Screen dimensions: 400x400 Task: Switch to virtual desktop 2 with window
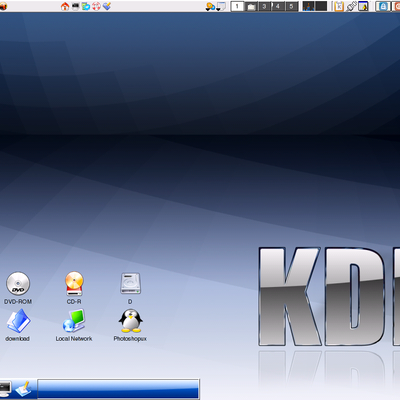pos(251,6)
